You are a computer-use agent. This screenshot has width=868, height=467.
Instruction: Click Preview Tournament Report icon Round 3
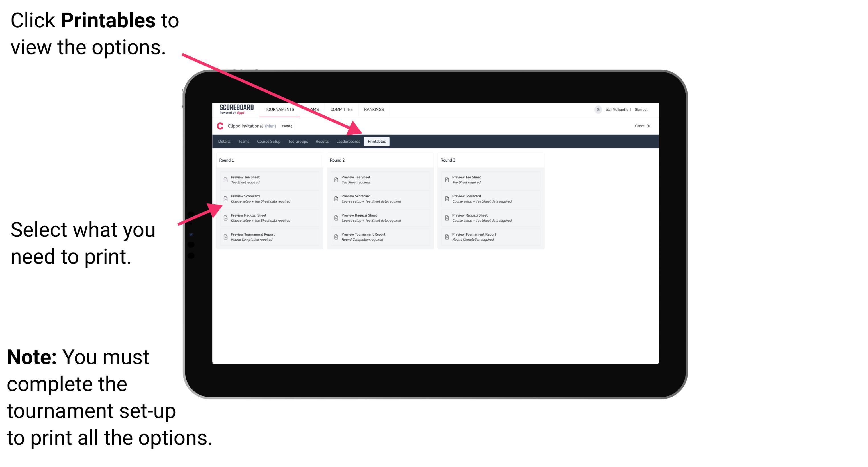pos(447,237)
